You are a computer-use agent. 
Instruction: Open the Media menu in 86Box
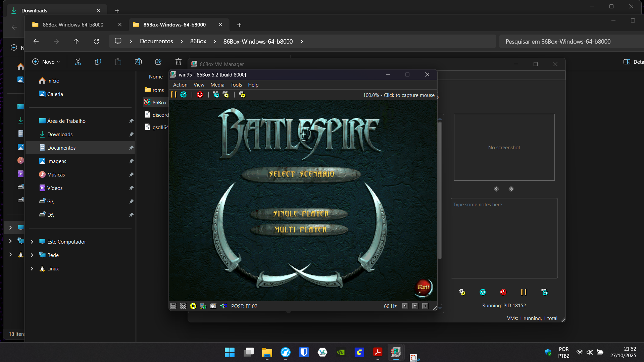click(x=217, y=85)
